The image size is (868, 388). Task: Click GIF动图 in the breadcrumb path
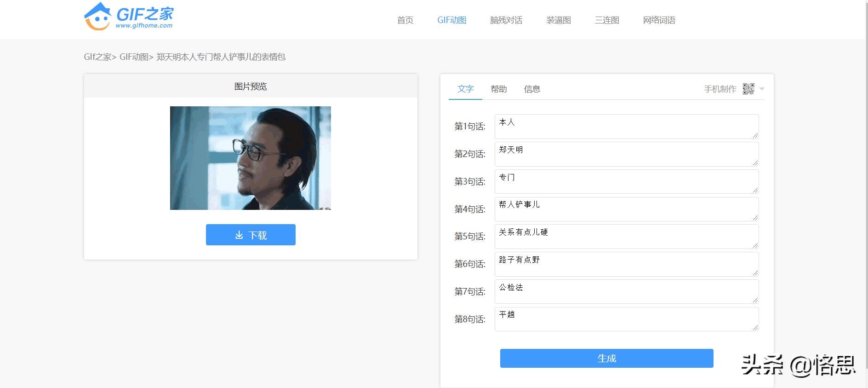pos(134,57)
